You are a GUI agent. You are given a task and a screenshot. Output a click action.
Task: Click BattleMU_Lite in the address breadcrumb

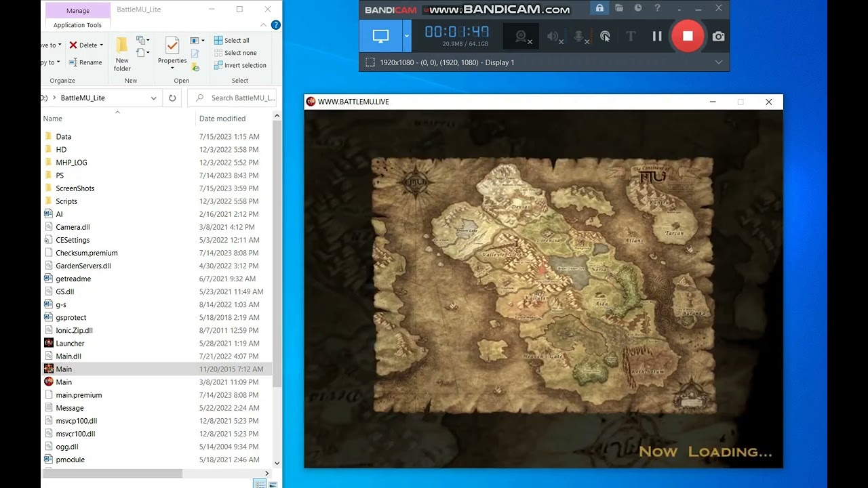pyautogui.click(x=83, y=98)
